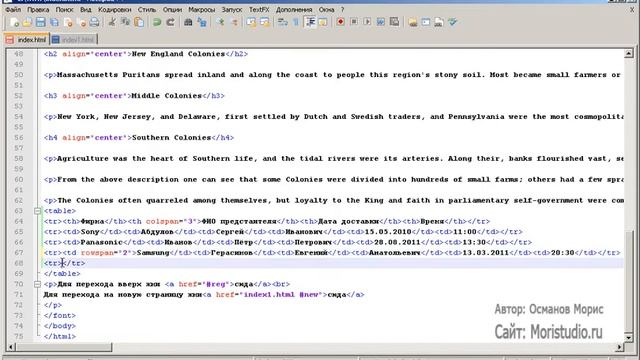Paste from clipboard toolbar icon
This screenshot has height=360, width=640.
pyautogui.click(x=139, y=22)
